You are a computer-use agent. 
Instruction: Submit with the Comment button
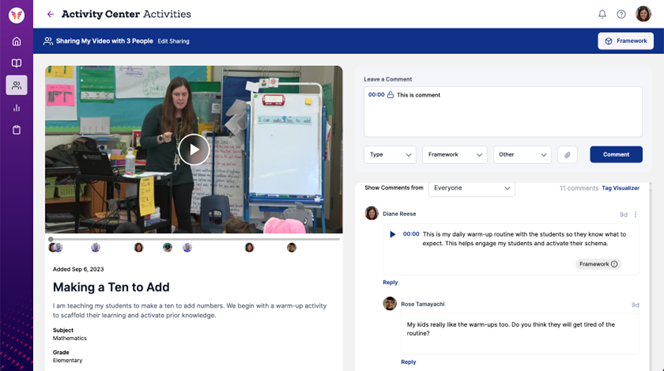tap(616, 155)
